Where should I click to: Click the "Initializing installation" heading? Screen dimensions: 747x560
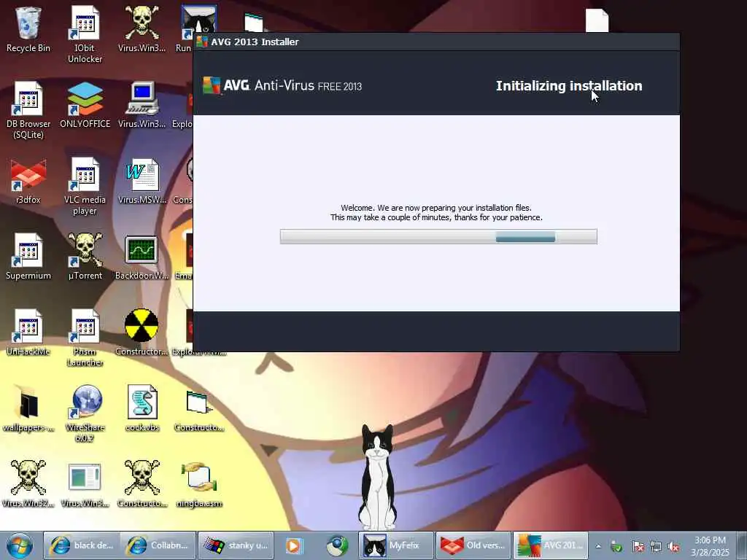point(569,86)
